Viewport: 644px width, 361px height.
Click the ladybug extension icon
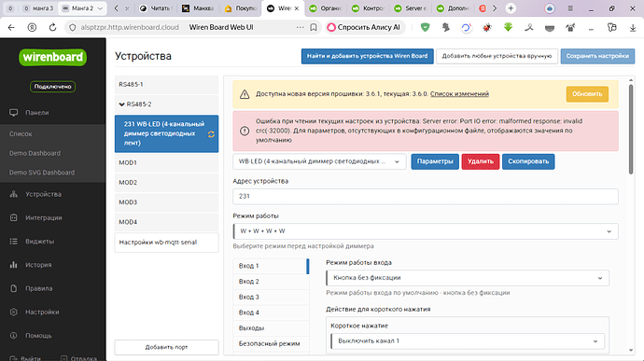(x=486, y=27)
